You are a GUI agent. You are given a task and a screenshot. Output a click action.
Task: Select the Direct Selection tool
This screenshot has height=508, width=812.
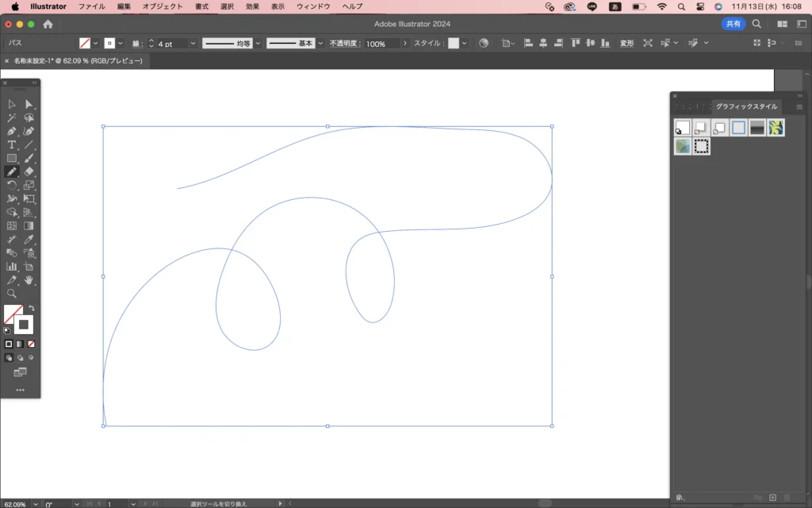(29, 104)
